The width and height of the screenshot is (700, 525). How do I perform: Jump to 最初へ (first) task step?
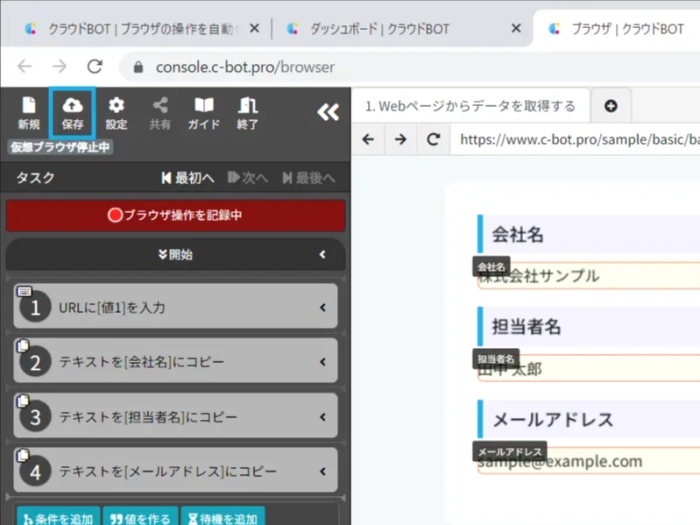[188, 178]
